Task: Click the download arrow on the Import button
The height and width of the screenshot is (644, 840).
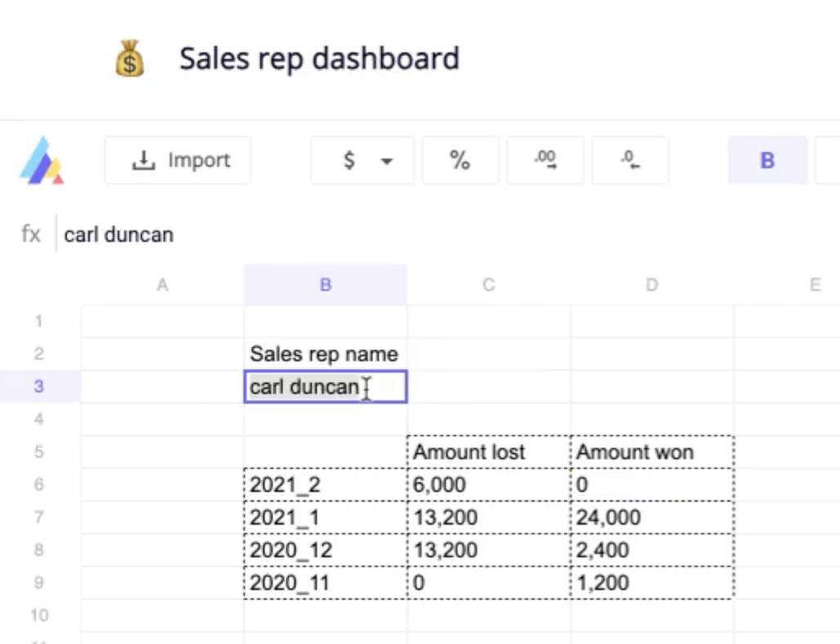Action: tap(144, 160)
